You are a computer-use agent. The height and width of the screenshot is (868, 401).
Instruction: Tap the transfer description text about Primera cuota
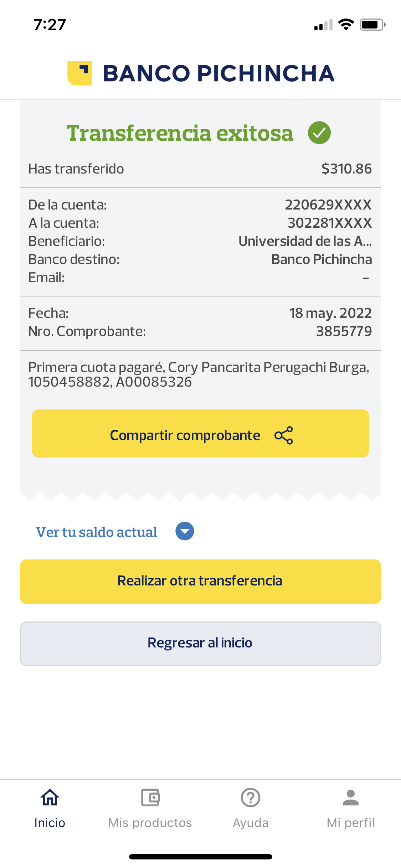coord(199,374)
